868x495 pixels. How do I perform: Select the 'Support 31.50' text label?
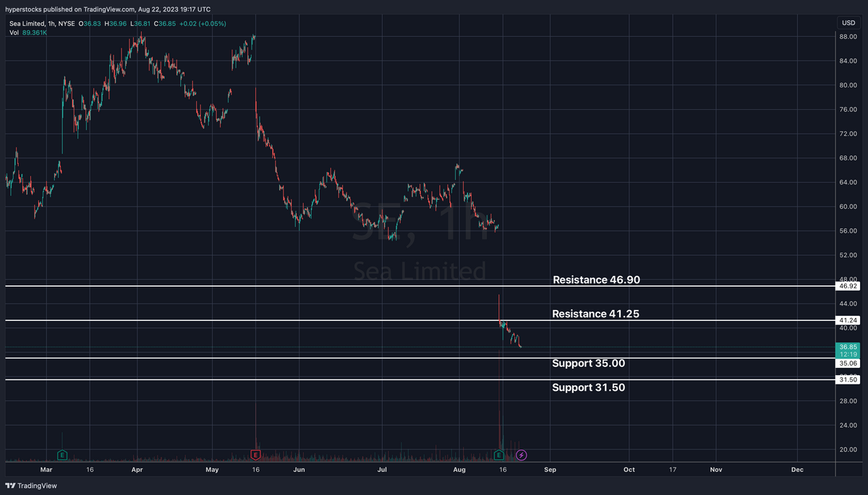pos(588,387)
